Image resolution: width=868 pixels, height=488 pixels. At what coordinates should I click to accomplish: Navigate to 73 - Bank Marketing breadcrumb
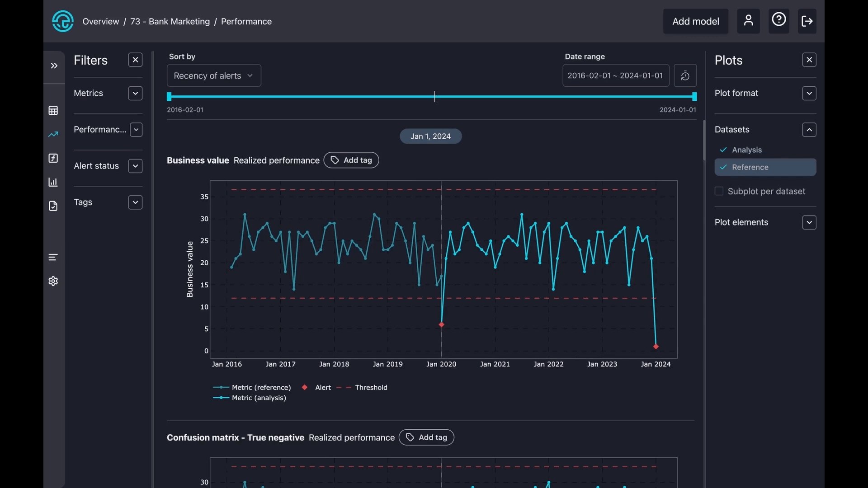[170, 22]
